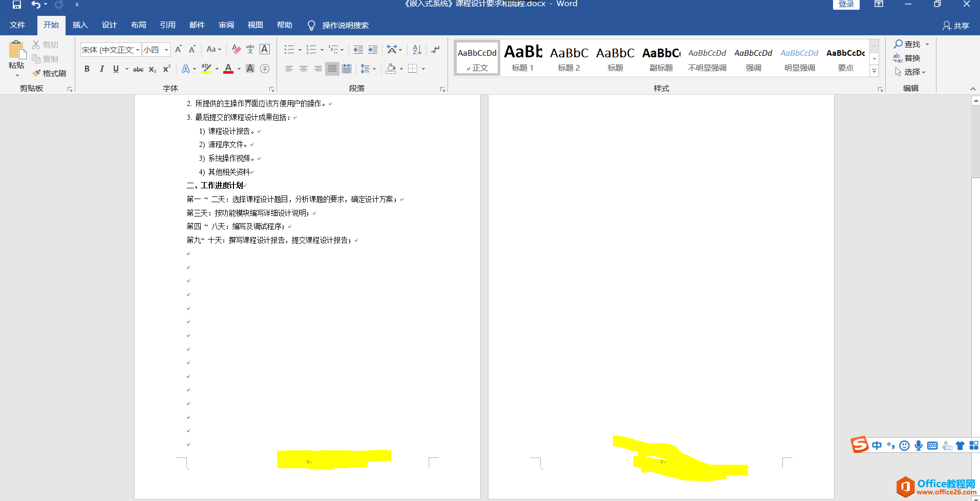The width and height of the screenshot is (980, 501).
Task: Center the paragraph
Action: [x=304, y=69]
